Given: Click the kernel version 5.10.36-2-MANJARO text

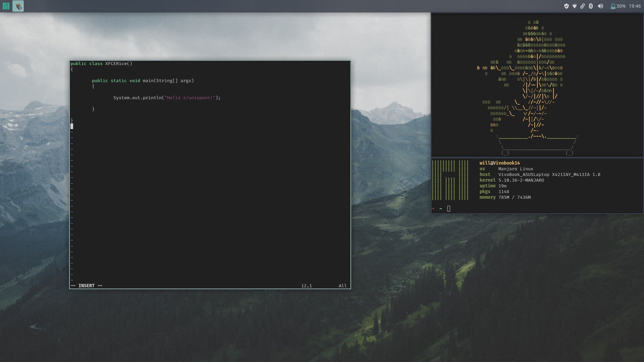Looking at the screenshot, I should tap(521, 180).
